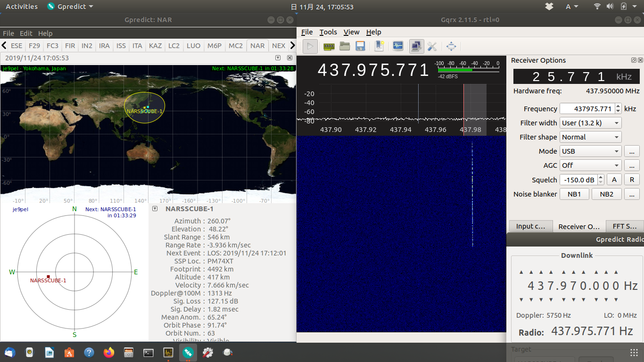Save settings with the floppy disk icon
This screenshot has height=362, width=644.
tap(360, 46)
